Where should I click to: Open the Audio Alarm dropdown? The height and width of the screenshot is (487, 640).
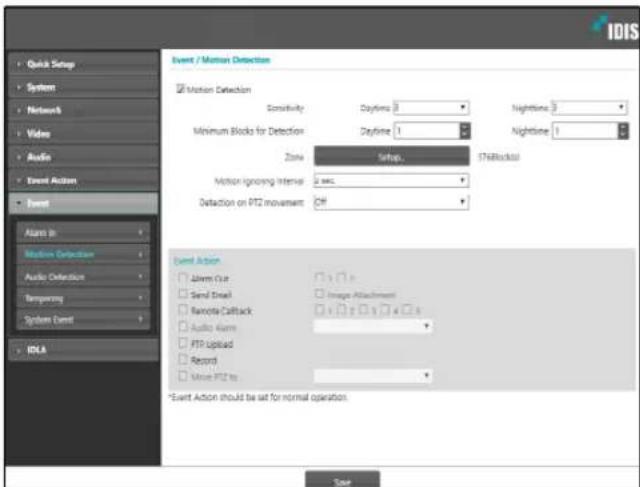coord(373,326)
